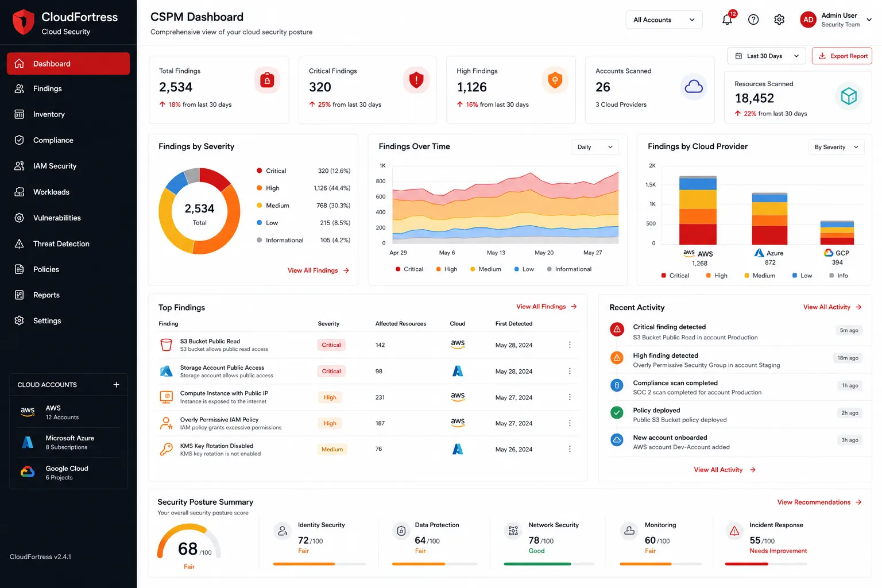Click the Low blue legend swatch in donut list

[x=260, y=223]
